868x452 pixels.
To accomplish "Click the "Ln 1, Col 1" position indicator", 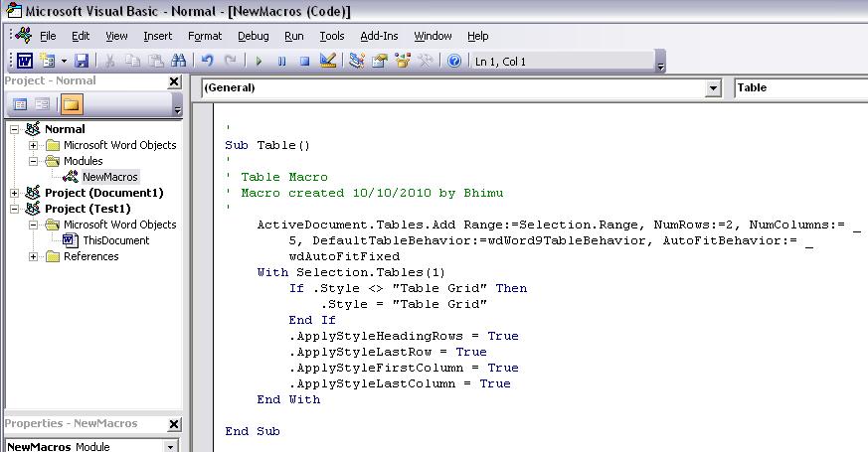I will click(500, 62).
